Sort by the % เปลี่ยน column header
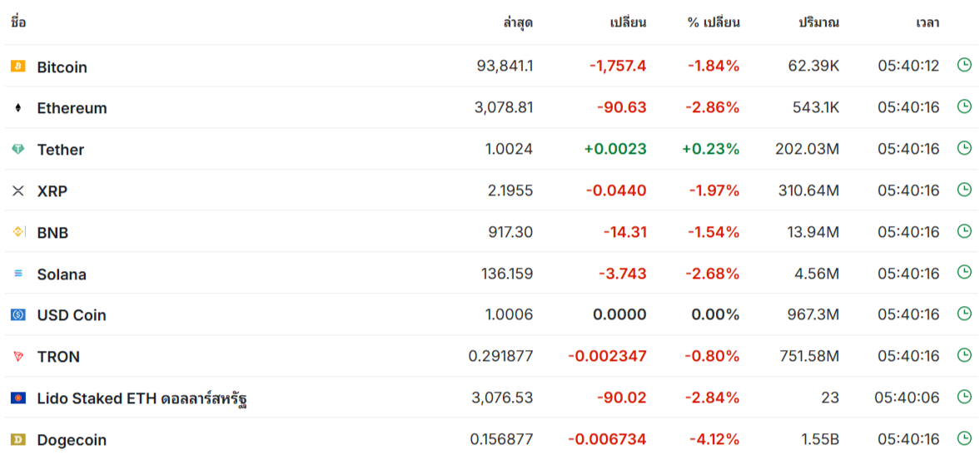 click(713, 22)
